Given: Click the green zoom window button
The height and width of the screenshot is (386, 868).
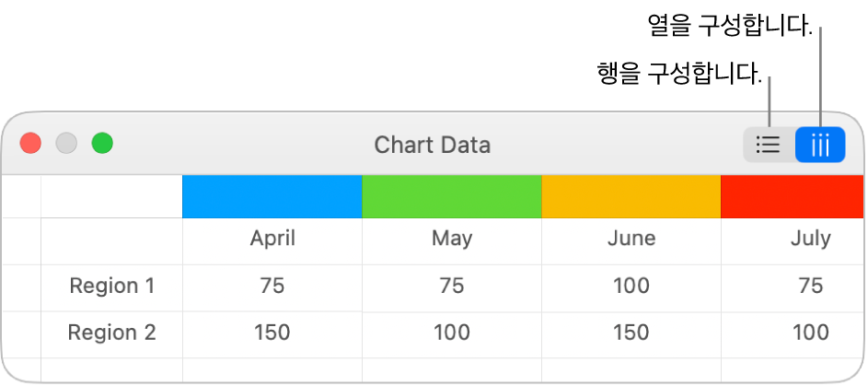Looking at the screenshot, I should pos(102,144).
